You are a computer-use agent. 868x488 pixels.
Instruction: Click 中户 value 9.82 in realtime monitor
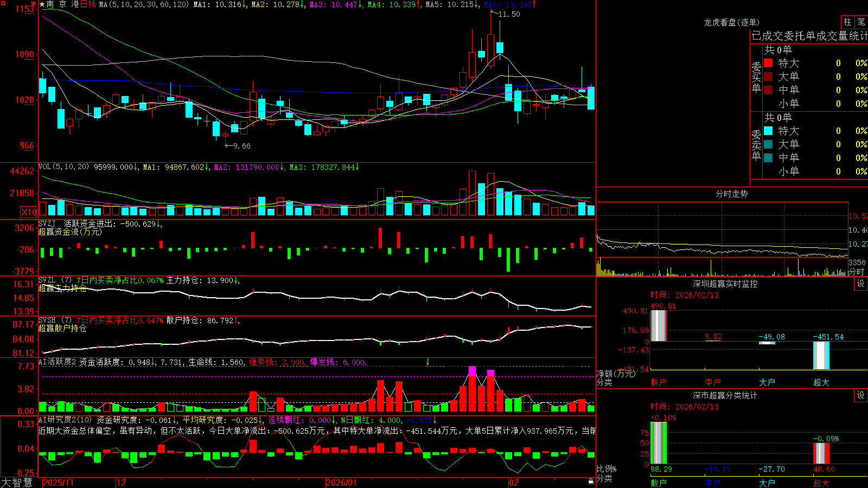(x=713, y=337)
